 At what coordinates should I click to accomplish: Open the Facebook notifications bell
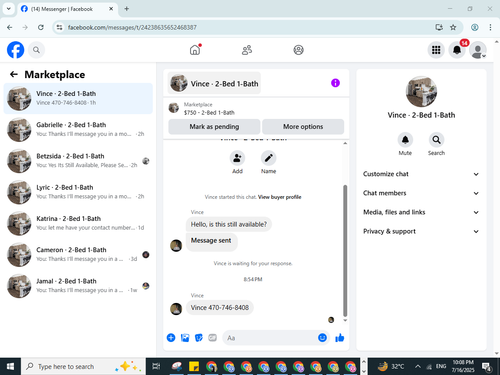click(457, 50)
